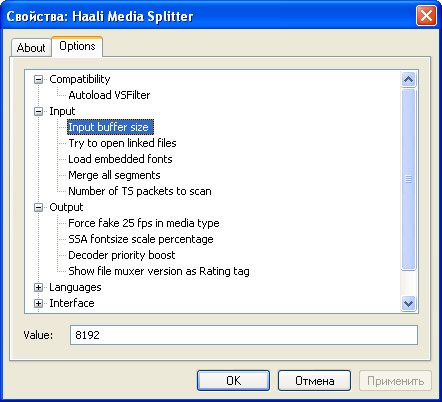Switch to the About tab
This screenshot has width=442, height=402.
[31, 48]
